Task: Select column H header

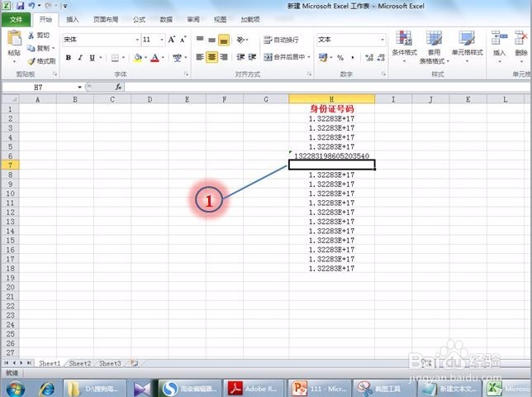Action: point(331,99)
